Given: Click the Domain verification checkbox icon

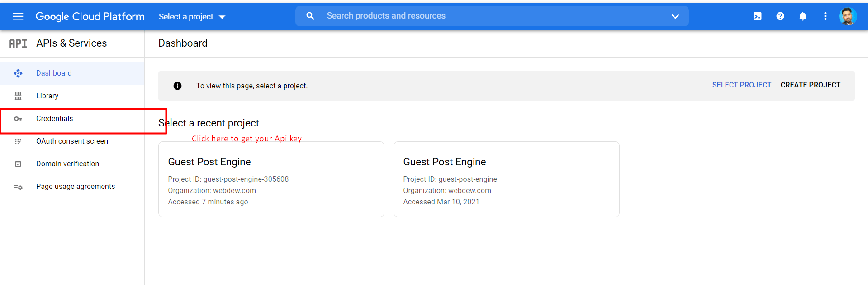Looking at the screenshot, I should click(x=18, y=164).
